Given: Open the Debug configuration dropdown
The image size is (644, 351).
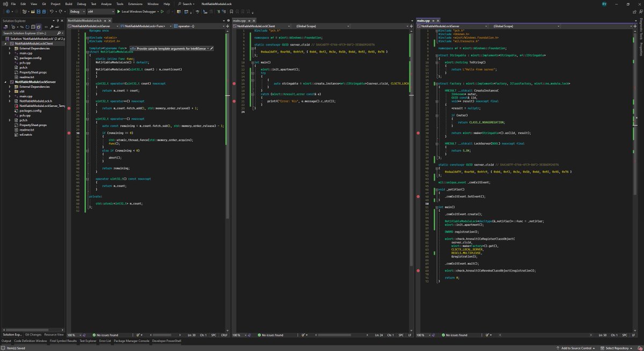Looking at the screenshot, I should click(77, 11).
